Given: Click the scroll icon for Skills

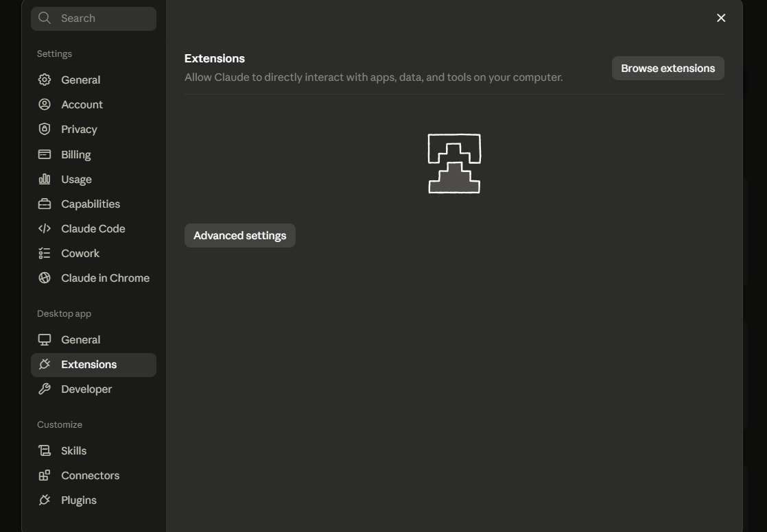Looking at the screenshot, I should tap(45, 450).
